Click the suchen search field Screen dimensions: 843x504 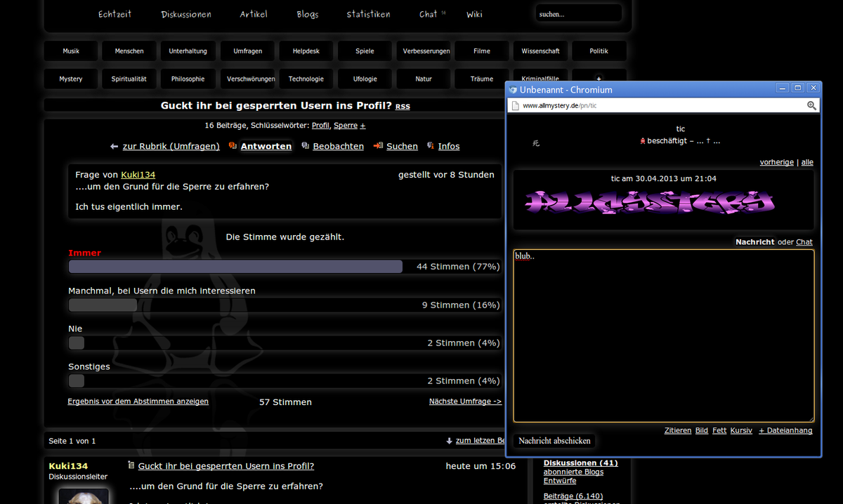[x=579, y=13]
